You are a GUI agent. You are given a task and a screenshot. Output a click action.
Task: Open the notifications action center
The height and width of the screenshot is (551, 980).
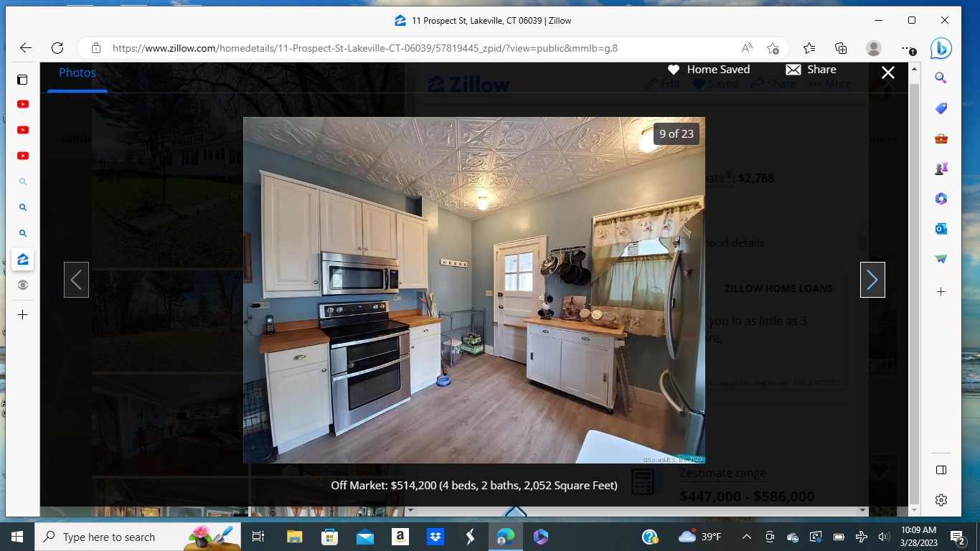958,537
